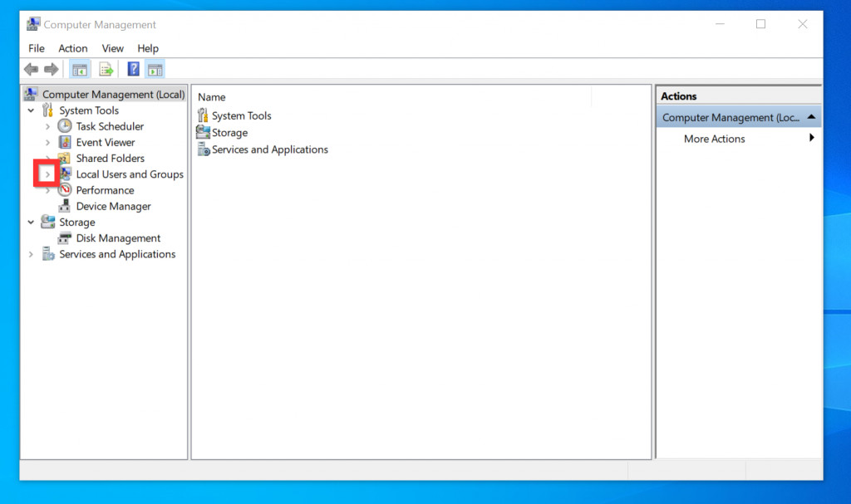Expand Services and Applications tree node

[31, 254]
